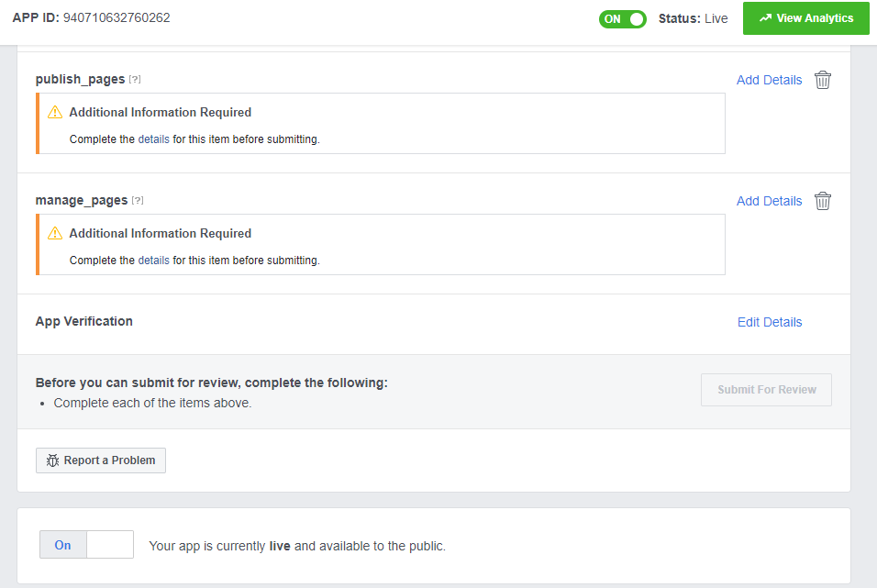Click 'Complete each of the items above.' text
Screen dimensions: 877x588
pos(152,403)
